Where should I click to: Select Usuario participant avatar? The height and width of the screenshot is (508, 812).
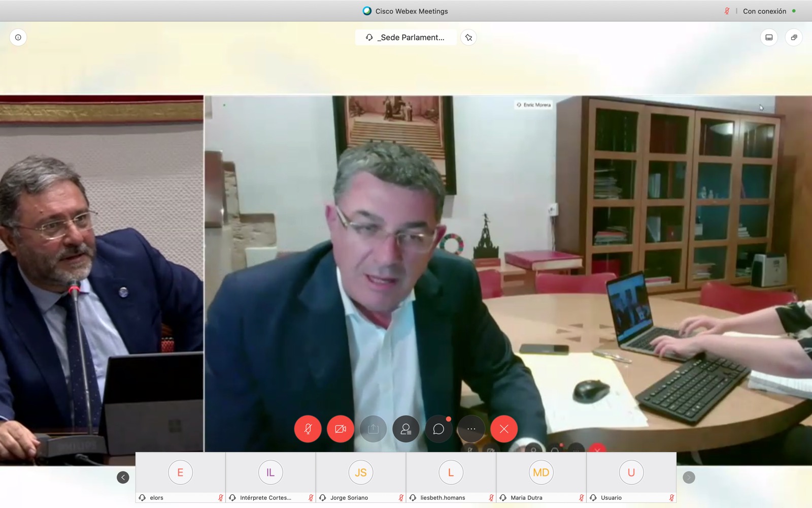pos(631,472)
